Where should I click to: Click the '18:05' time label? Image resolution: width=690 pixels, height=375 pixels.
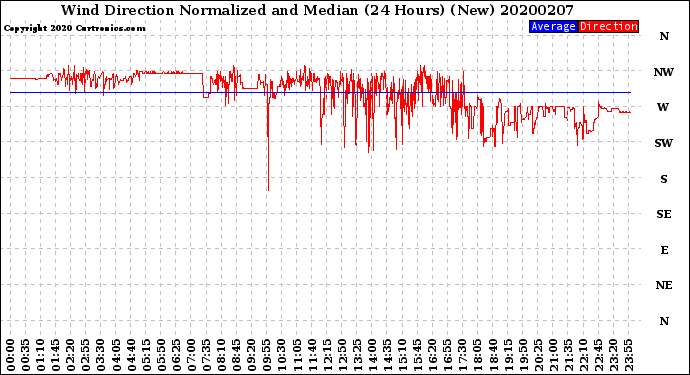click(x=478, y=355)
